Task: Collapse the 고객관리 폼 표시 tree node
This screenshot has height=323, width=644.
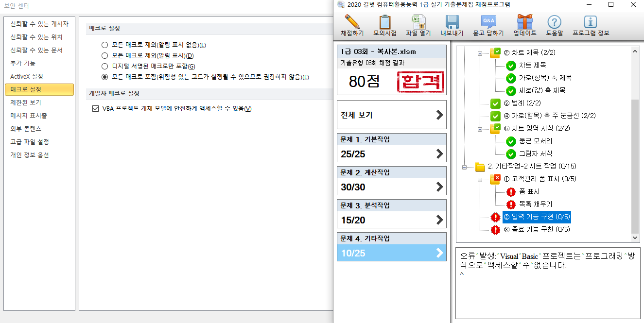Action: tap(480, 179)
